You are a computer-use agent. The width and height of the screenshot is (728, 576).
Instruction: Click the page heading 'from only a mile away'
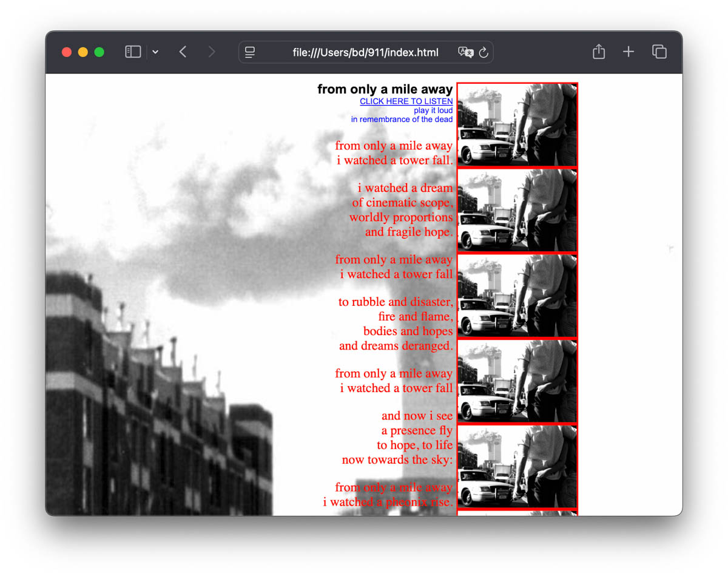point(385,89)
